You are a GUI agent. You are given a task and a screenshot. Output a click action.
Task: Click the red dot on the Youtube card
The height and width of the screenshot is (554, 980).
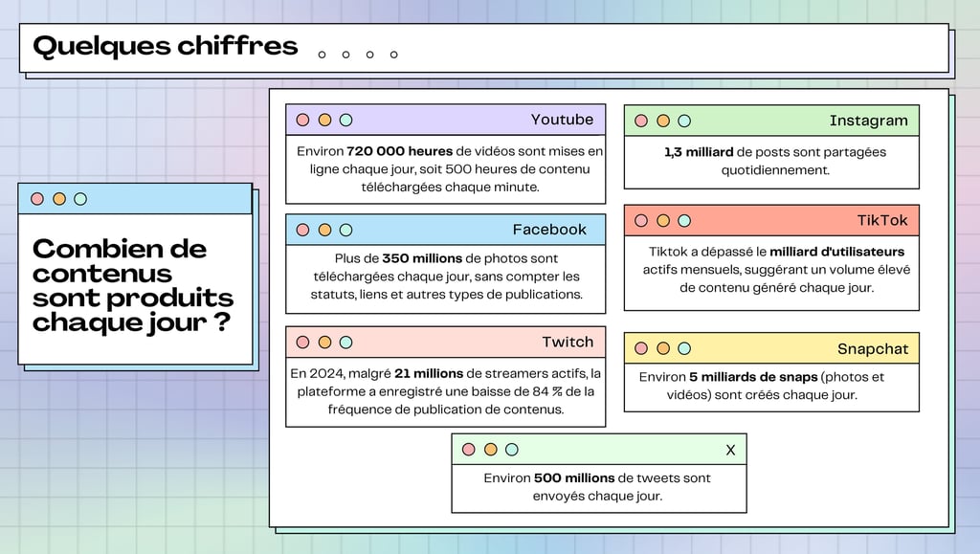[303, 120]
